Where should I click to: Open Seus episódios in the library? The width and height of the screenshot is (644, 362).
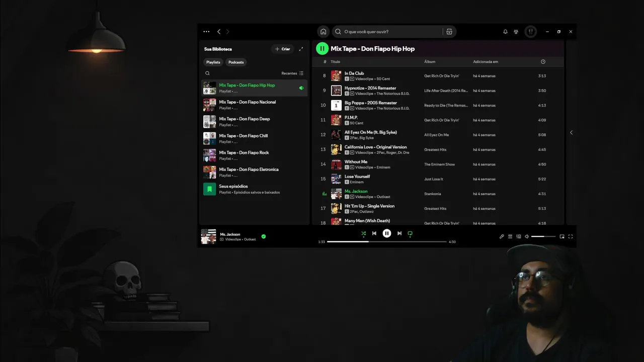click(255, 189)
